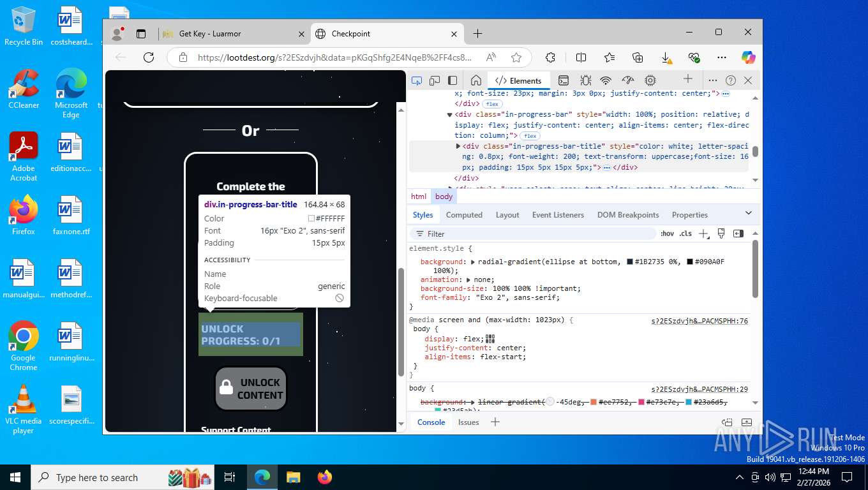Screen dimensions: 868x490
Task: Open Copilot icon in Edge toolbar
Action: tap(749, 57)
